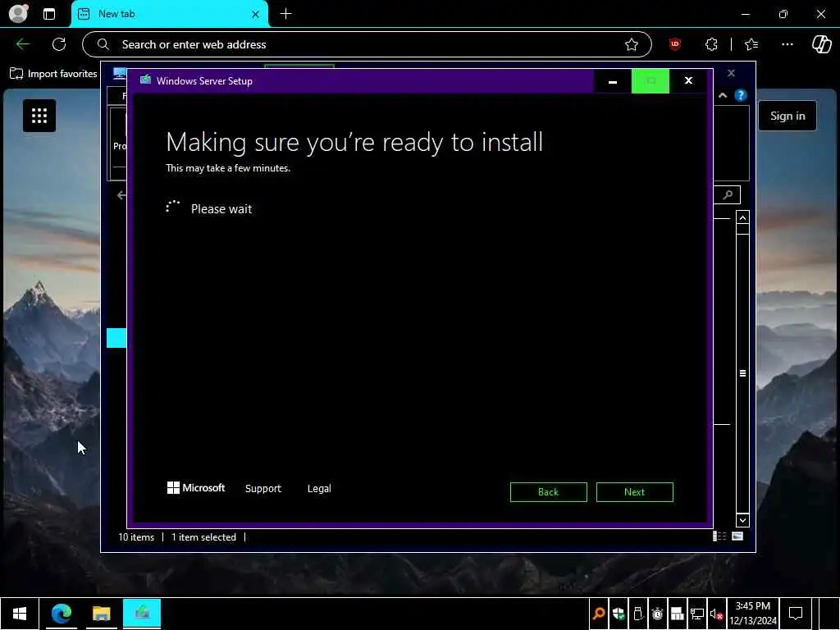Select the New tab tab
This screenshot has height=630, width=840.
point(169,14)
